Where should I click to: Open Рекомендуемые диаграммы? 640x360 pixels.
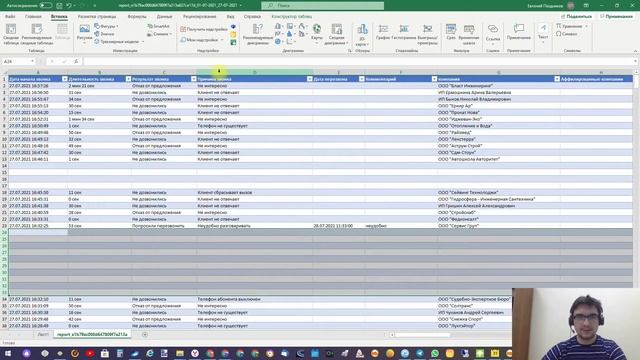tap(258, 34)
